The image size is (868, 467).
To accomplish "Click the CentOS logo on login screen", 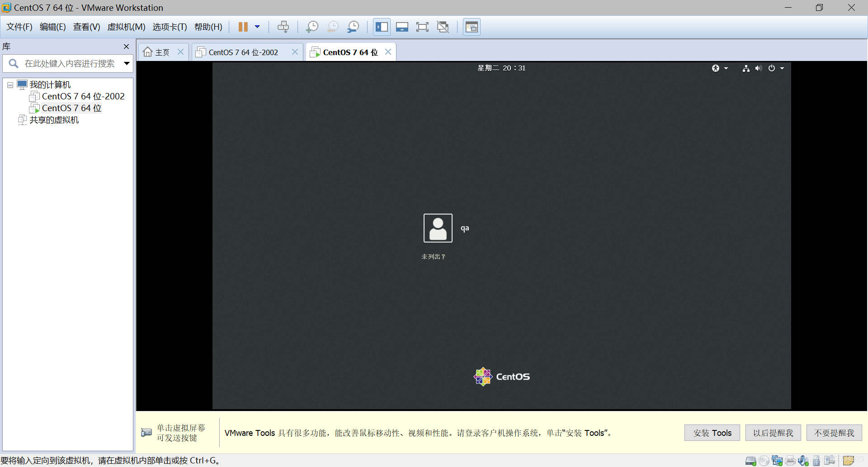I will coord(501,377).
